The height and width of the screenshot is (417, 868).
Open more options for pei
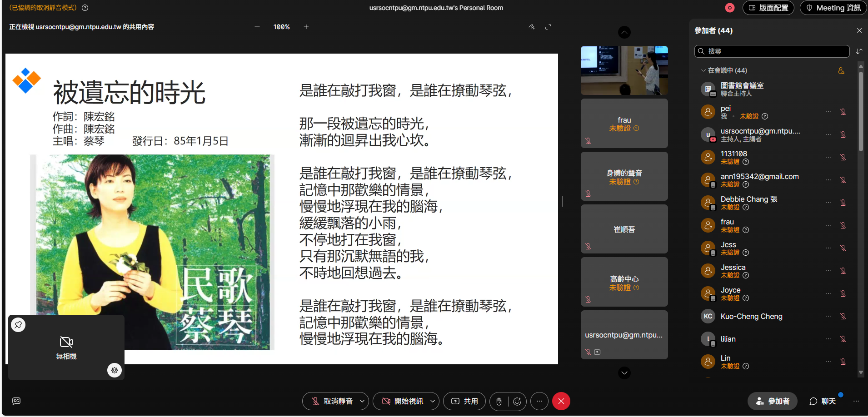[x=828, y=112]
